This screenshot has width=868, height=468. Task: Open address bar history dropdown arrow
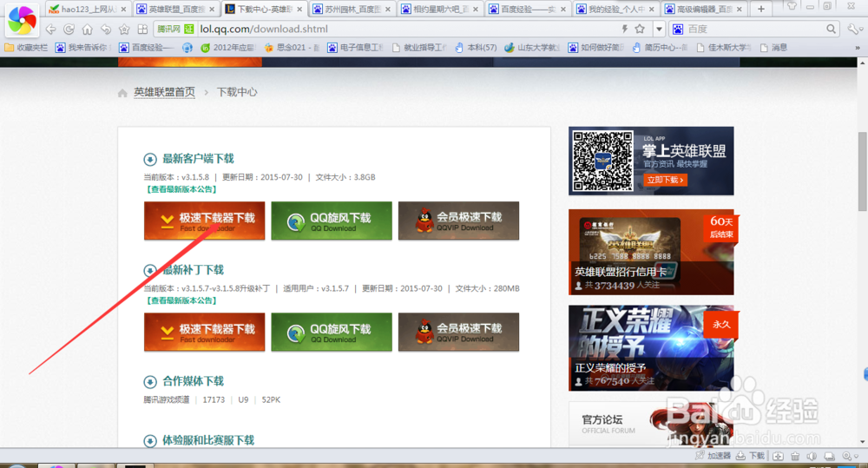(x=659, y=29)
